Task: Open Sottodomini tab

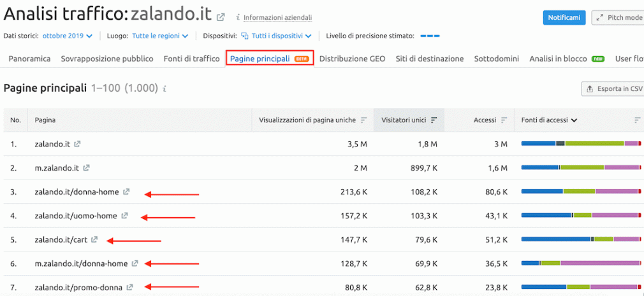Action: pos(497,59)
